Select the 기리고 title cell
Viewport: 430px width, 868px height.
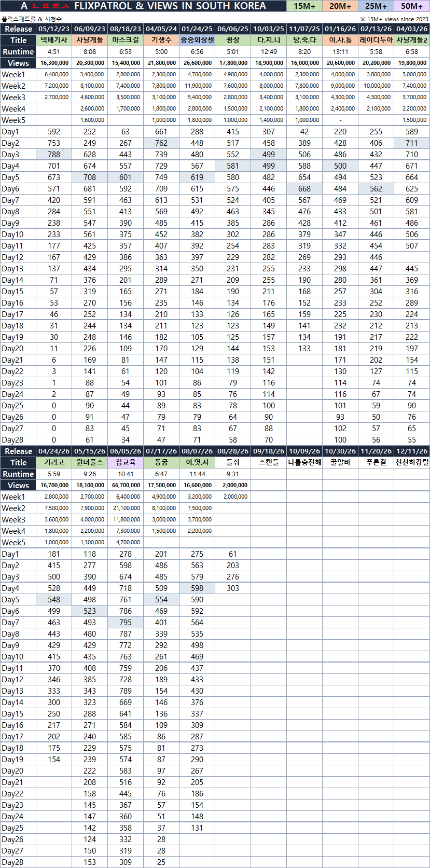click(x=54, y=462)
